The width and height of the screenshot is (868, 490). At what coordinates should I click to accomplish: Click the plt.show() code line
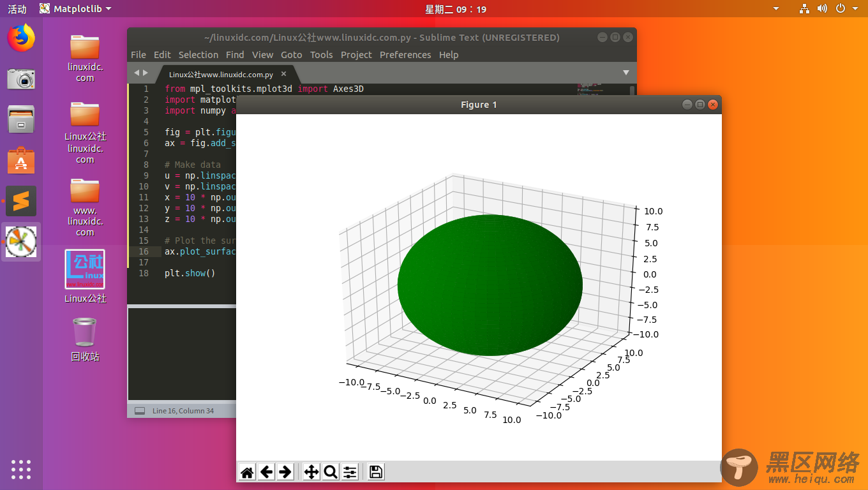point(190,273)
